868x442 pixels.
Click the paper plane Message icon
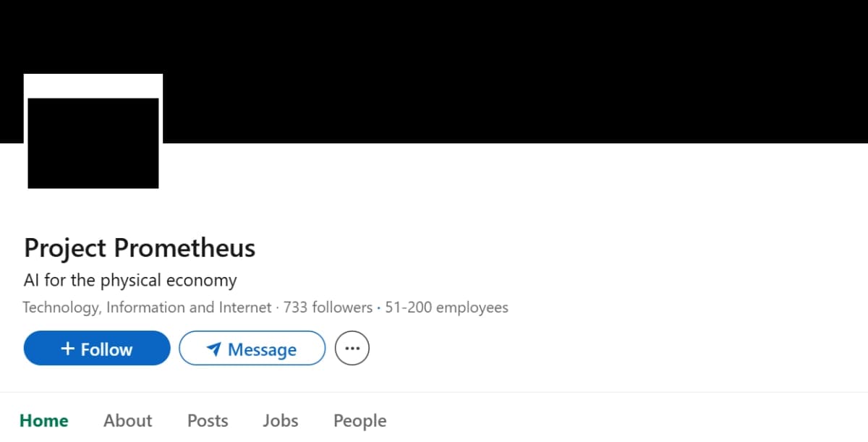[x=213, y=349]
